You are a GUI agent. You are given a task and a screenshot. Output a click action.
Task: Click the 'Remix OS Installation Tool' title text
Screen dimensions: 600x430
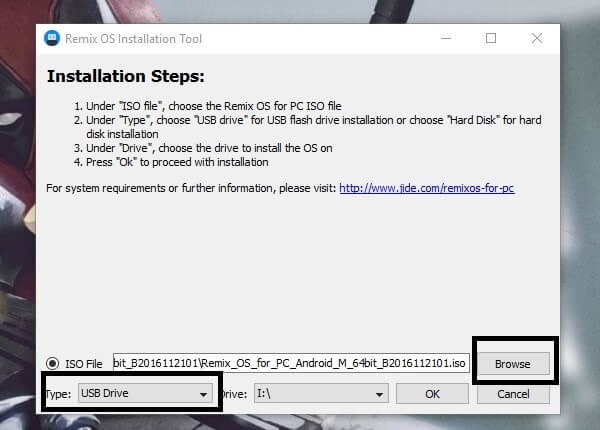click(134, 39)
